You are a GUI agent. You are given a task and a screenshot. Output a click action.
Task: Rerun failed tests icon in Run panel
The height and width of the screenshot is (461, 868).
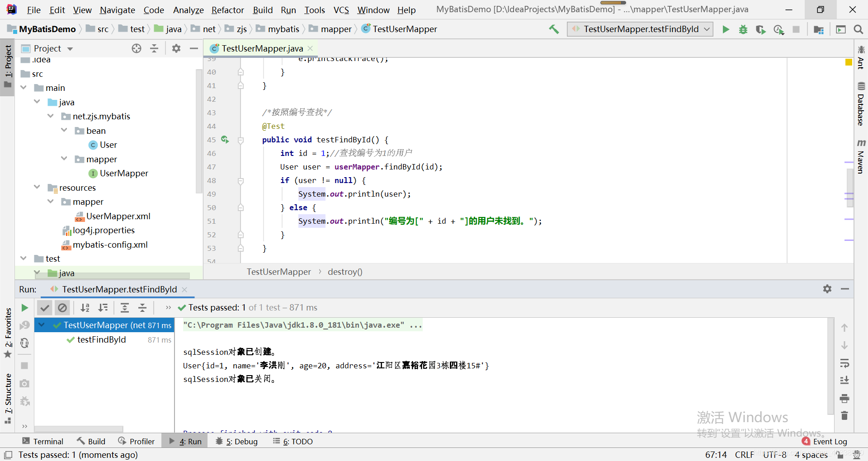pyautogui.click(x=25, y=325)
